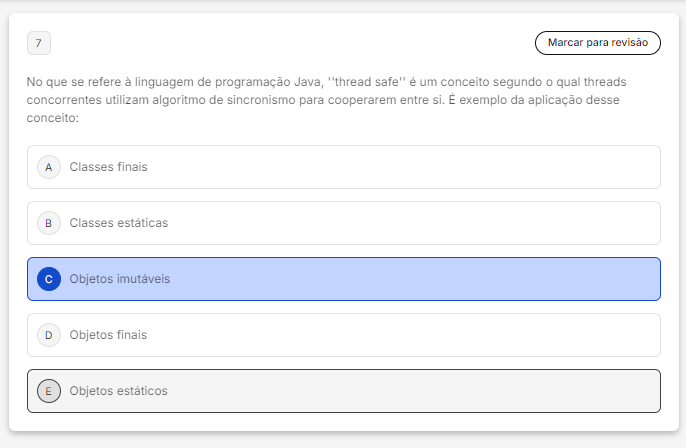Pick the "Classes estáticas" answer text
This screenshot has width=686, height=448.
[118, 223]
